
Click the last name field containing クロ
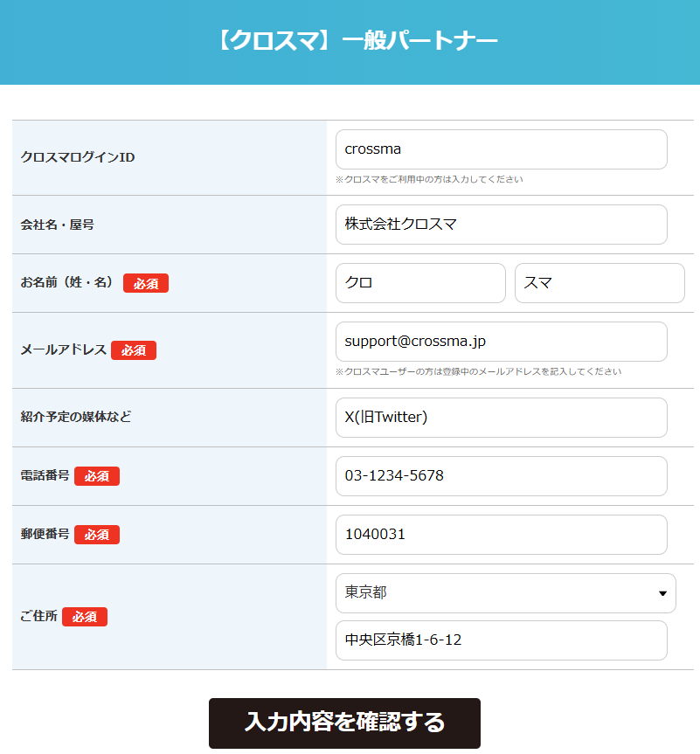tap(420, 283)
